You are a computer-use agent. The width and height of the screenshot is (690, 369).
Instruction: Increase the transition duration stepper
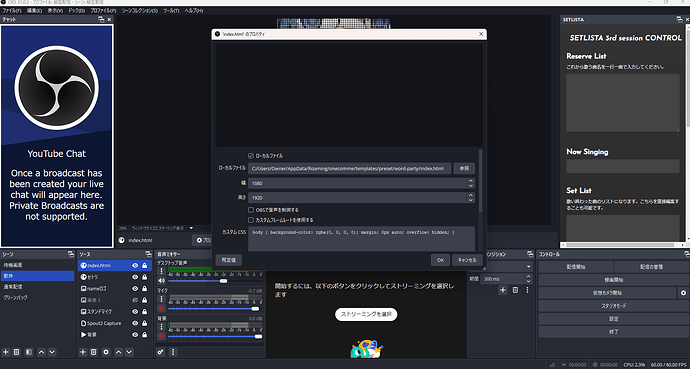528,277
